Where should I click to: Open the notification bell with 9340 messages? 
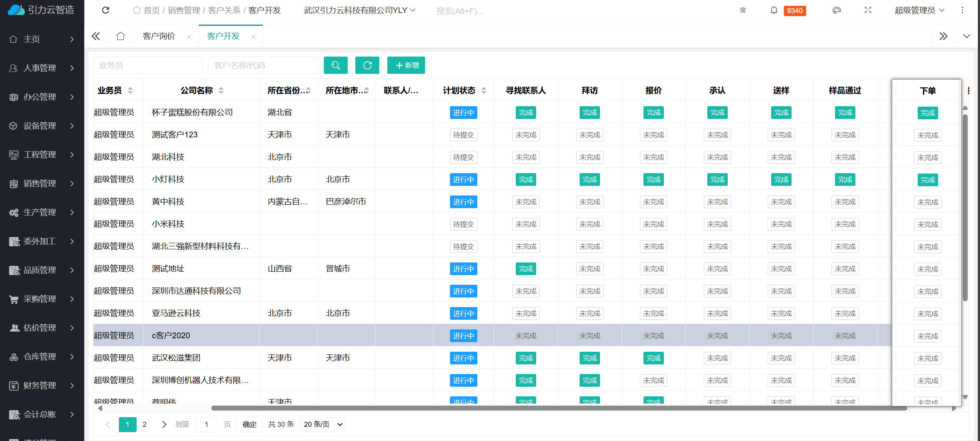[774, 10]
